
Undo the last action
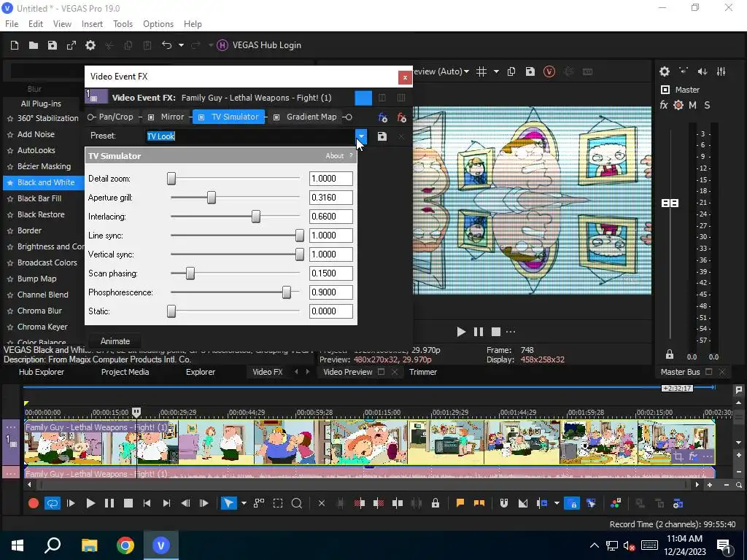pos(166,45)
